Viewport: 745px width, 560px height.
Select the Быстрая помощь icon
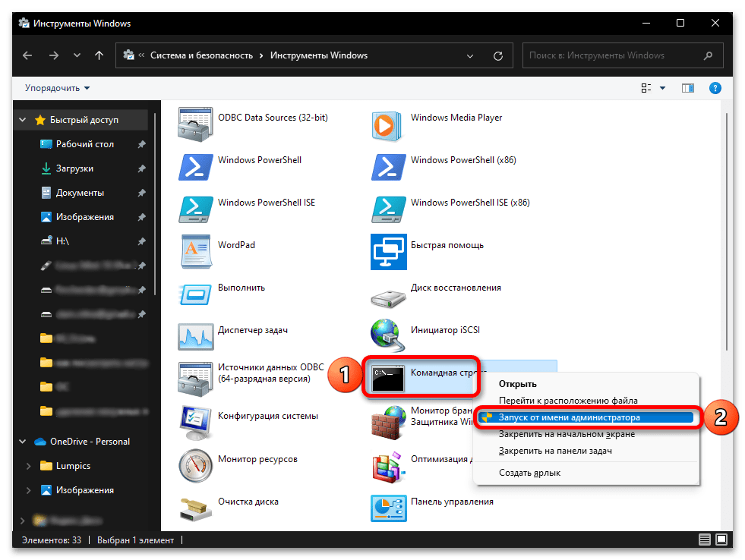[388, 251]
